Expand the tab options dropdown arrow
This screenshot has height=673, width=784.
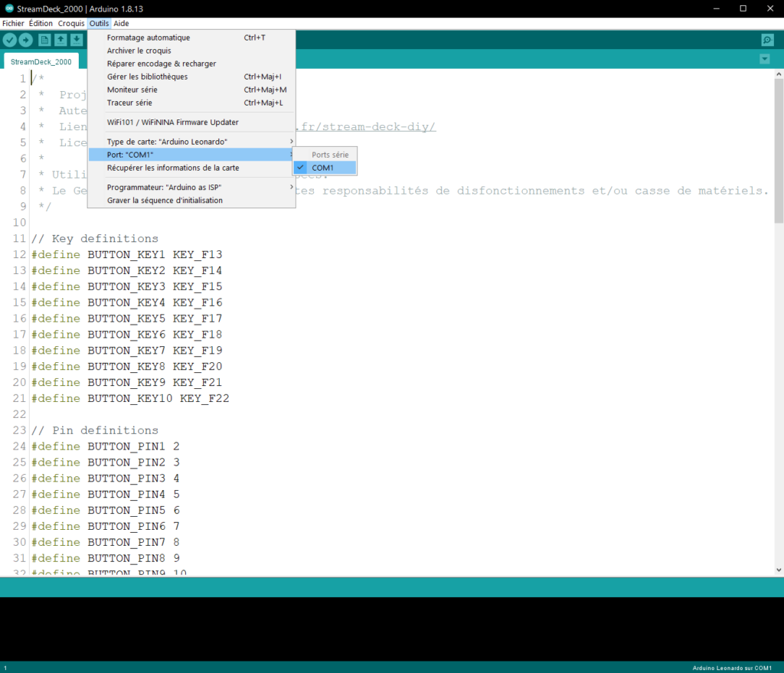point(764,60)
